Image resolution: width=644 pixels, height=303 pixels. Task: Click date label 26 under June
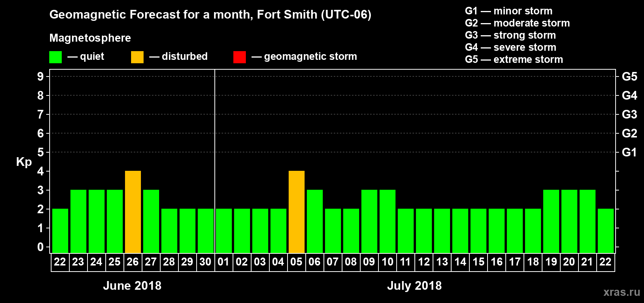[x=133, y=262]
